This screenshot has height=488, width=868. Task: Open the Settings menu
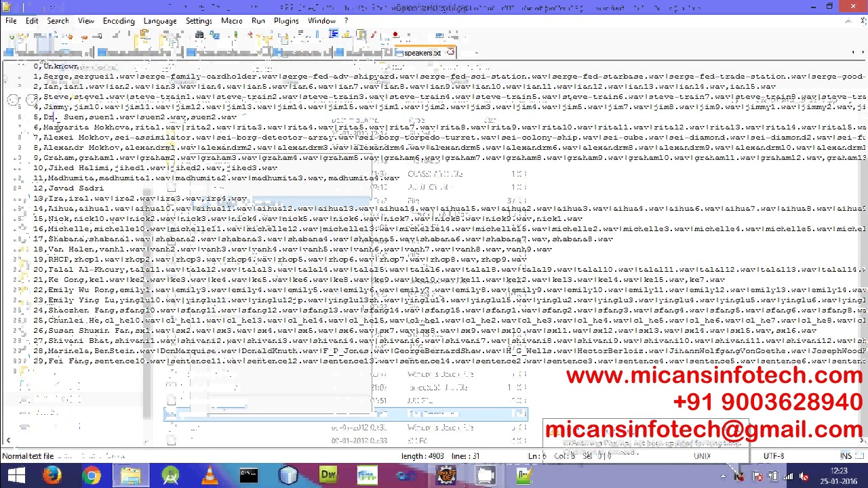tap(199, 20)
